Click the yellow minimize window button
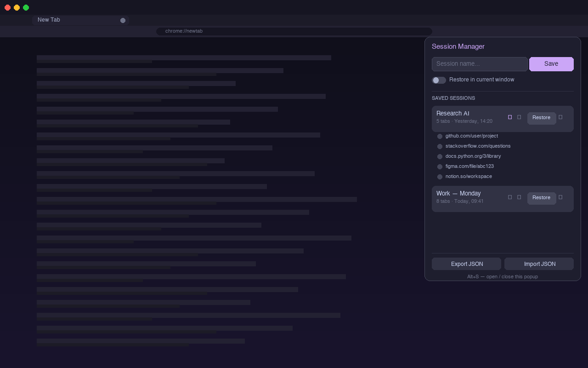The image size is (588, 368). [x=17, y=7]
